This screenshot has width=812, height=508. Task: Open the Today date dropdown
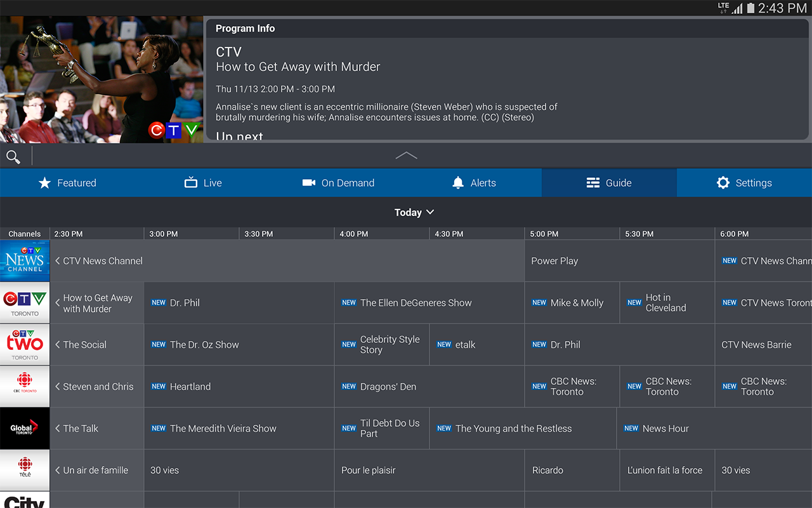(x=414, y=212)
